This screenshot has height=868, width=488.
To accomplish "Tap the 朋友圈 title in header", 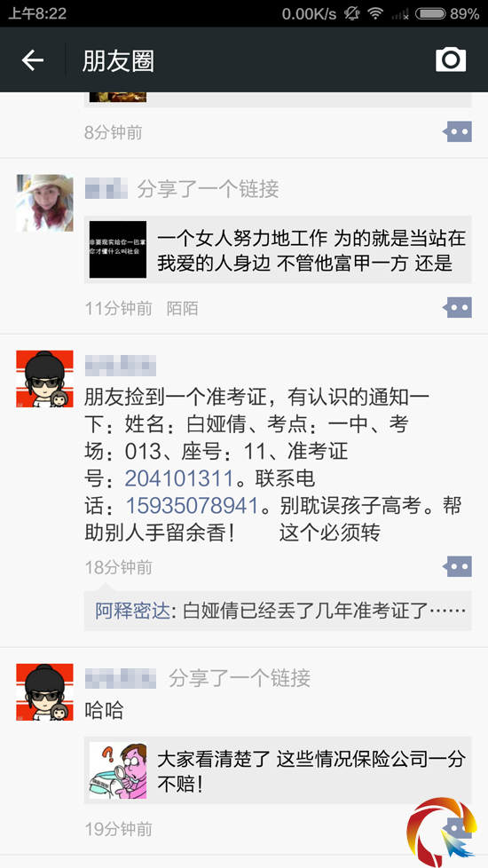I will coord(118,60).
